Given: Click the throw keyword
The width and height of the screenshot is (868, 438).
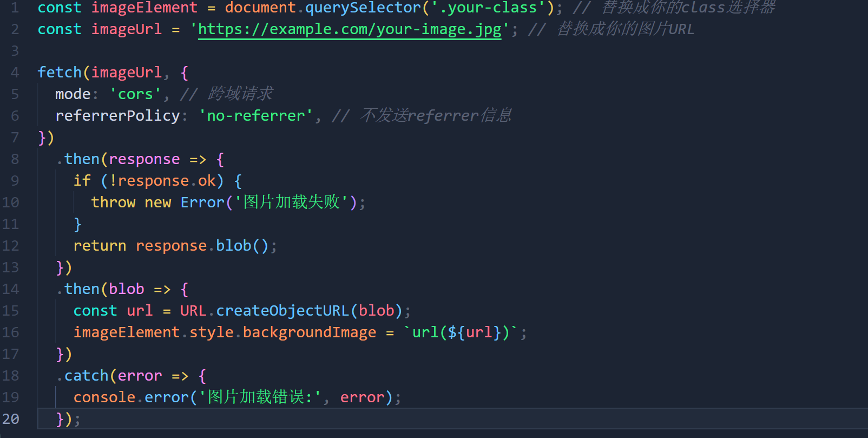Looking at the screenshot, I should click(x=113, y=202).
